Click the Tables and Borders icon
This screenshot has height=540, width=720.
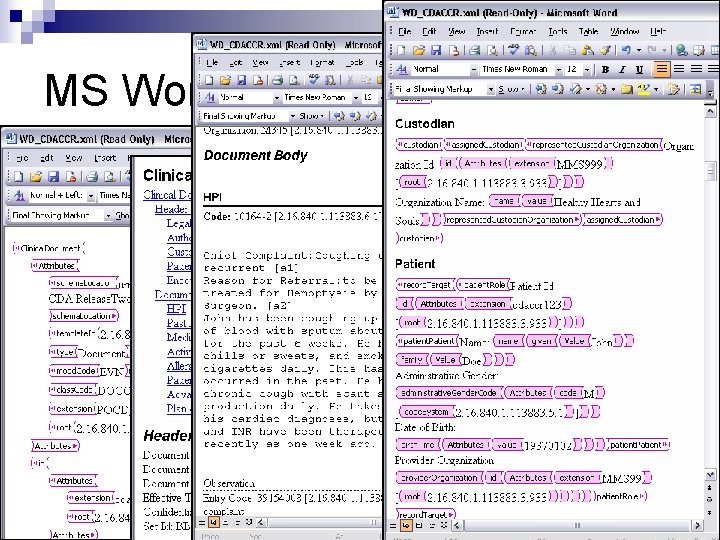(x=699, y=50)
